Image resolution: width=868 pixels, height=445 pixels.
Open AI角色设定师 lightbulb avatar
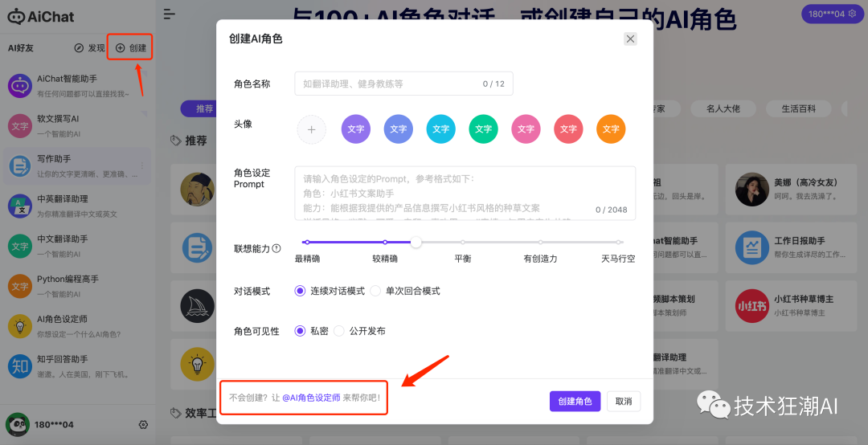coord(20,327)
